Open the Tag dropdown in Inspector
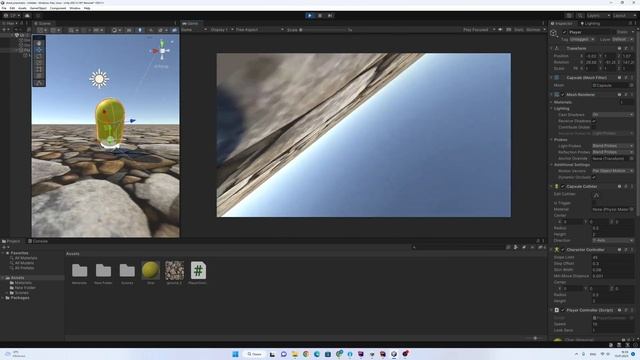Screen dimensions: 640x360 pyautogui.click(x=582, y=40)
